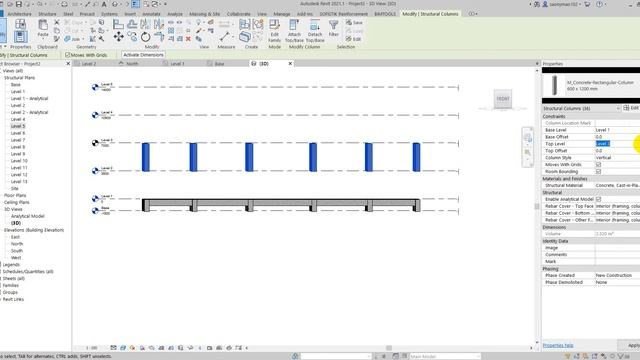Select the Copy tool next to Move

(132, 37)
